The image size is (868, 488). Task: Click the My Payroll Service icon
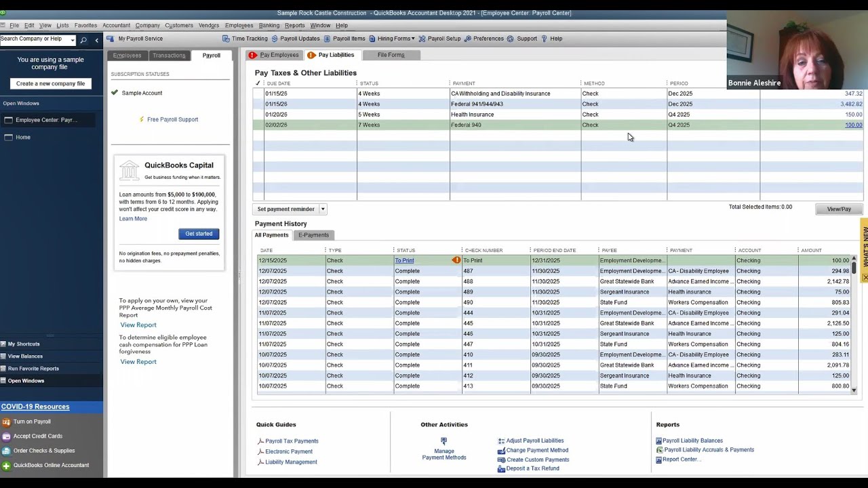111,39
